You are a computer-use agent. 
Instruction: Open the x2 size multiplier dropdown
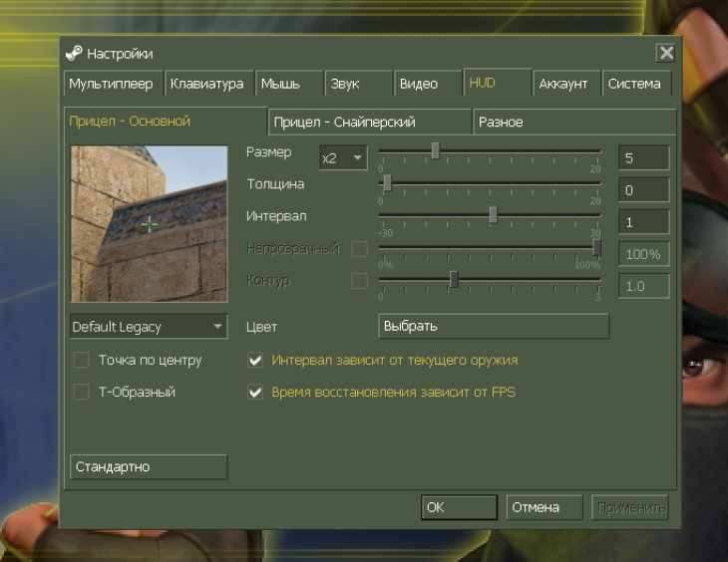[343, 157]
